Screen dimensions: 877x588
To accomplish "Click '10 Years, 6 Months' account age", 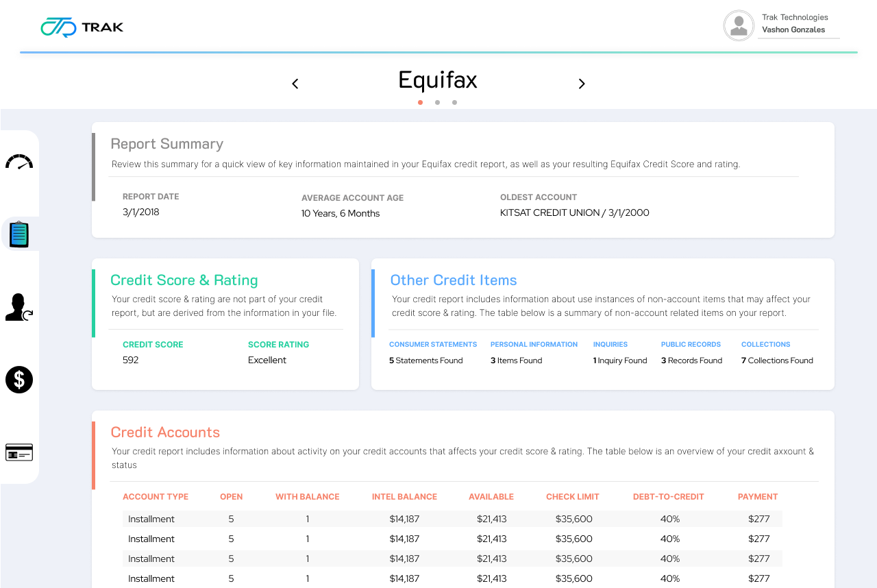I will click(341, 213).
